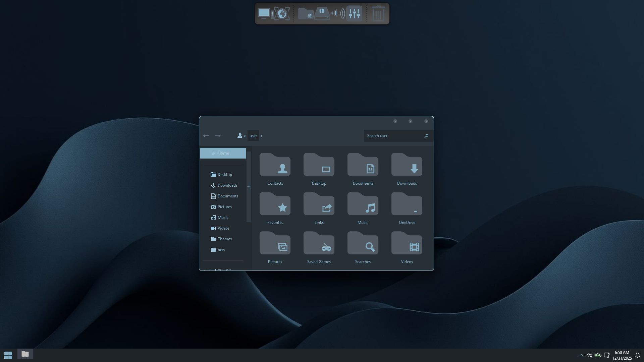Open the trash bin in dock
Screen dimensions: 644x362
(x=378, y=13)
